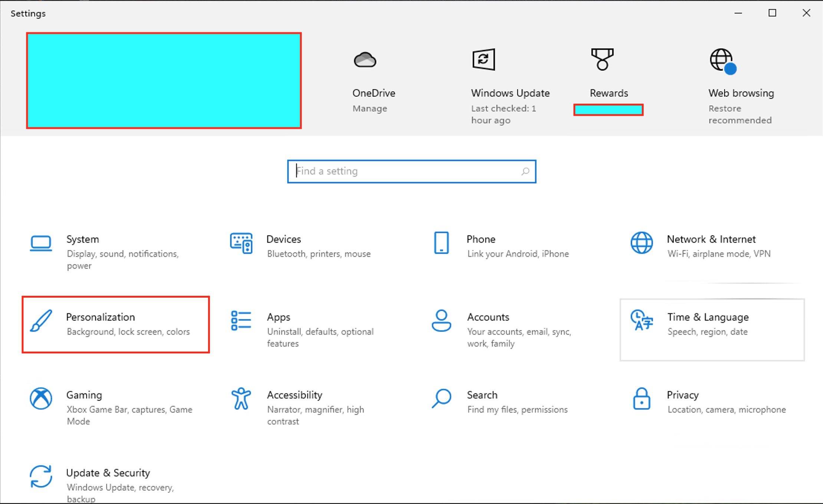This screenshot has height=504, width=823.
Task: Open the Network & Internet title
Action: tap(711, 239)
